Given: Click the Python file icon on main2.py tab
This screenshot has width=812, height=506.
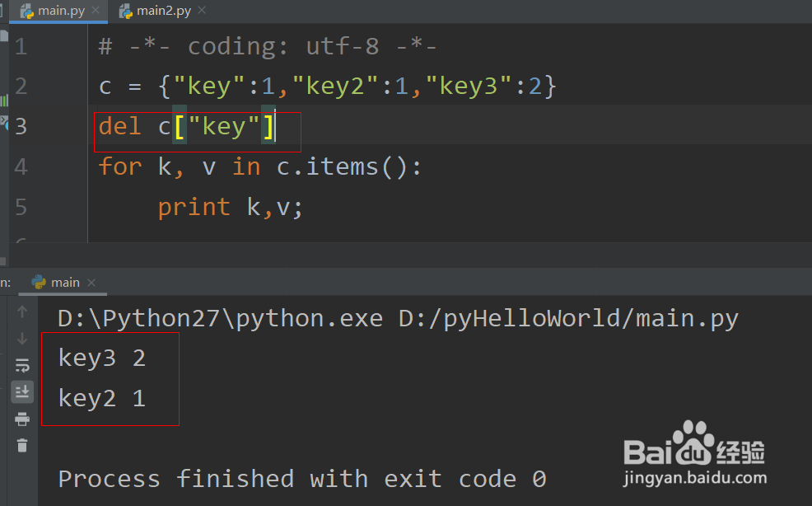Looking at the screenshot, I should click(x=126, y=11).
